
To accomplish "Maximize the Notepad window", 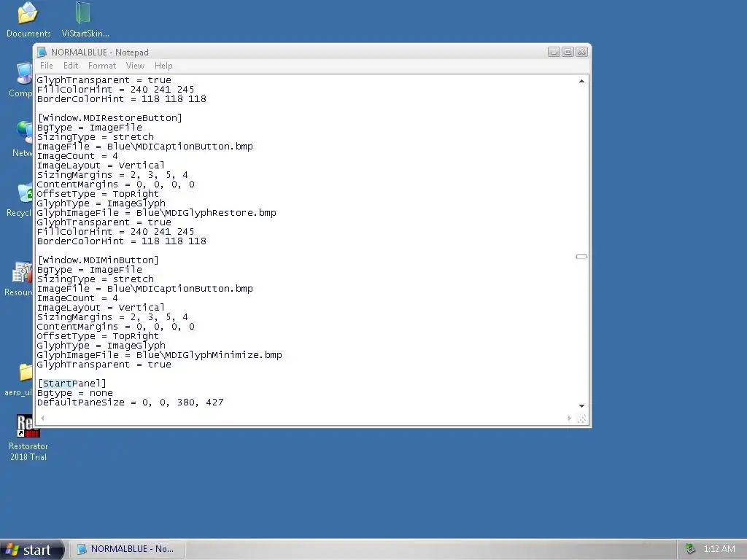I will pos(568,52).
